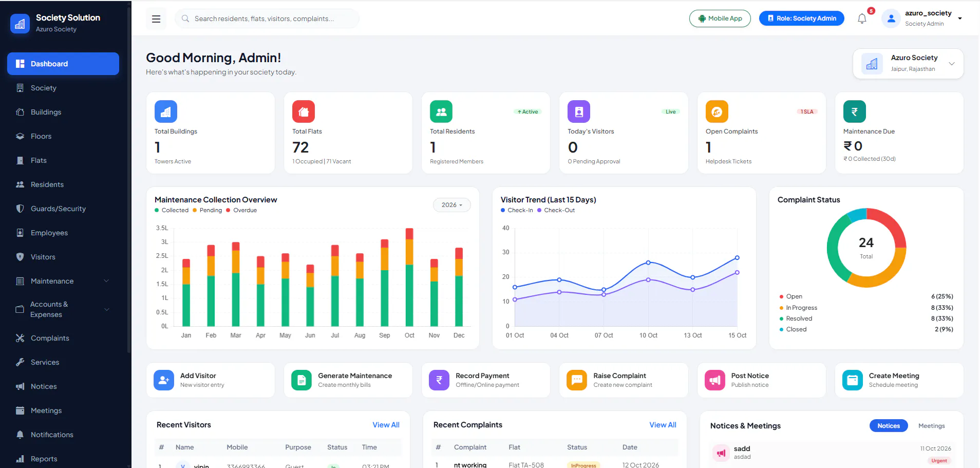Open the 2026 year dropdown
This screenshot has width=980, height=468.
(x=452, y=205)
